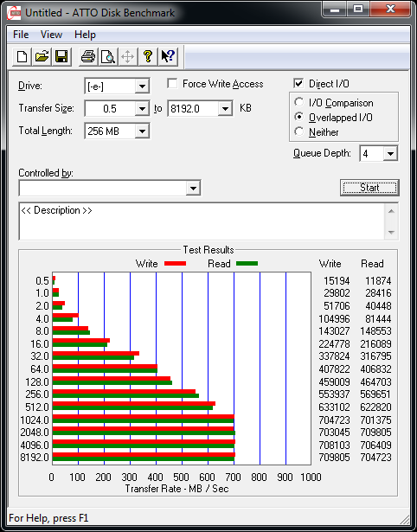The width and height of the screenshot is (417, 532).
Task: Click Transfer Rate - MB / Sec axis title
Action: pos(176,489)
